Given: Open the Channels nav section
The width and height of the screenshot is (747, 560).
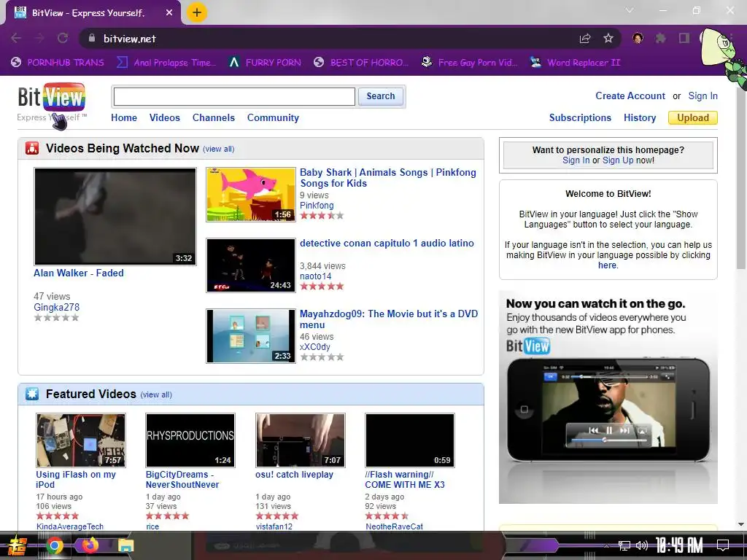Looking at the screenshot, I should click(x=214, y=117).
